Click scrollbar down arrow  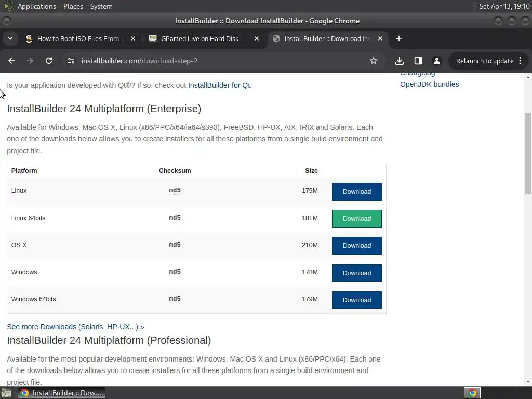(x=528, y=382)
